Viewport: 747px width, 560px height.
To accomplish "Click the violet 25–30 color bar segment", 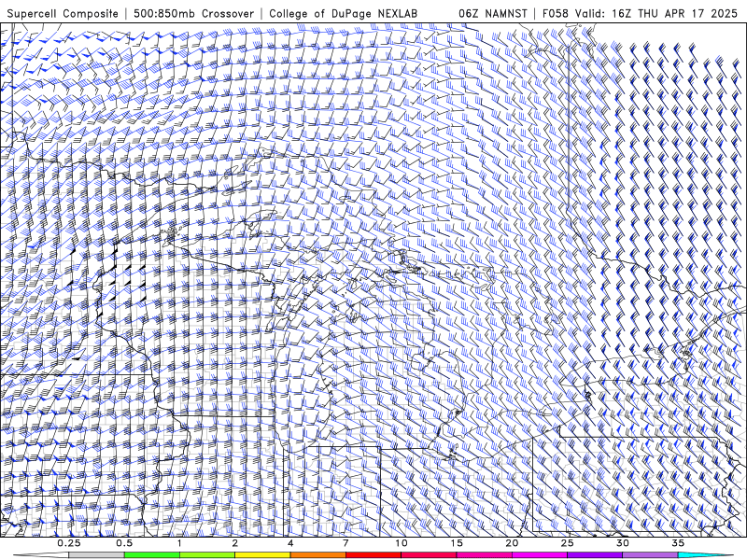I will (595, 555).
